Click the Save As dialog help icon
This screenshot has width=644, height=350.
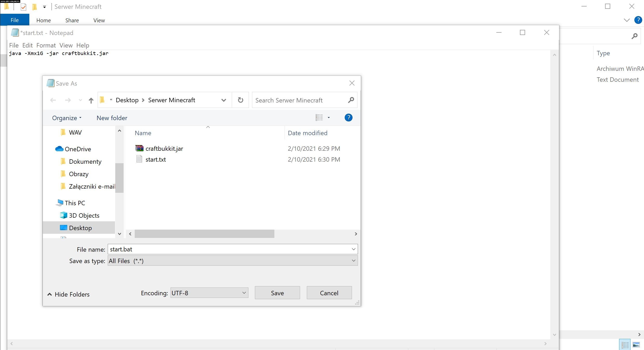348,118
